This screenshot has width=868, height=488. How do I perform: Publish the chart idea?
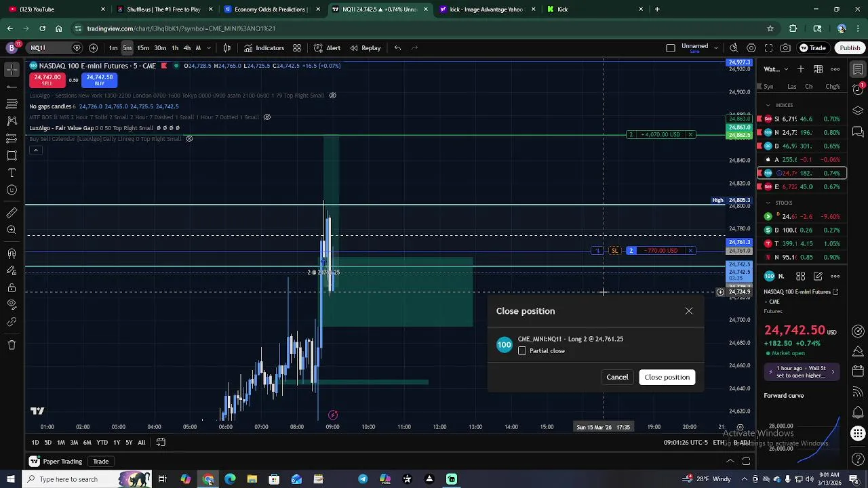click(x=850, y=48)
